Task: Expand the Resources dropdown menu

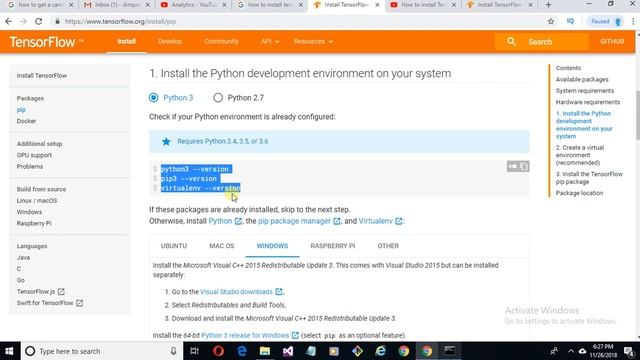Action: click(313, 41)
